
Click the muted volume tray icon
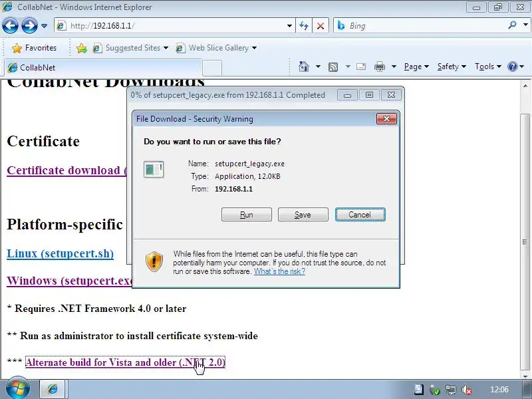tap(467, 390)
